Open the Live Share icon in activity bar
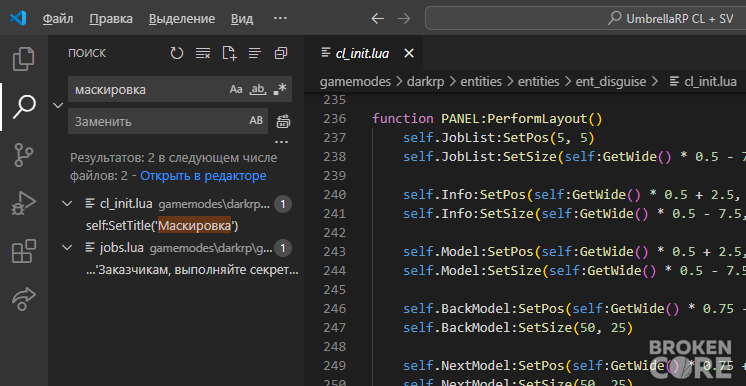The width and height of the screenshot is (746, 386). 23,299
